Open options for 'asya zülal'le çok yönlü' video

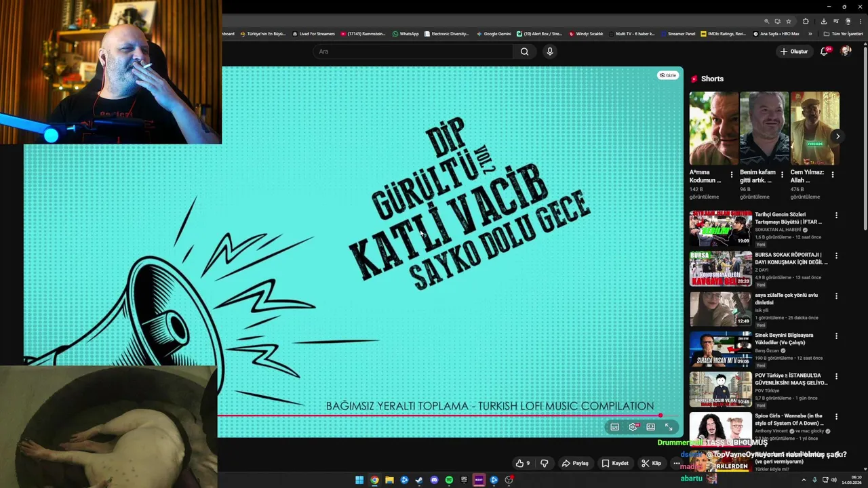[x=836, y=296]
